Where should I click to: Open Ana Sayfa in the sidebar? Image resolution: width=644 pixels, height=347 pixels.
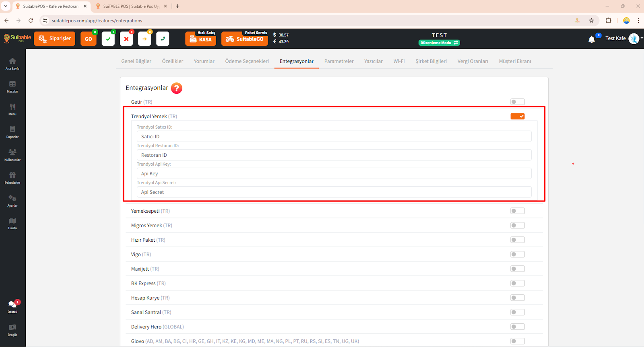(x=12, y=64)
